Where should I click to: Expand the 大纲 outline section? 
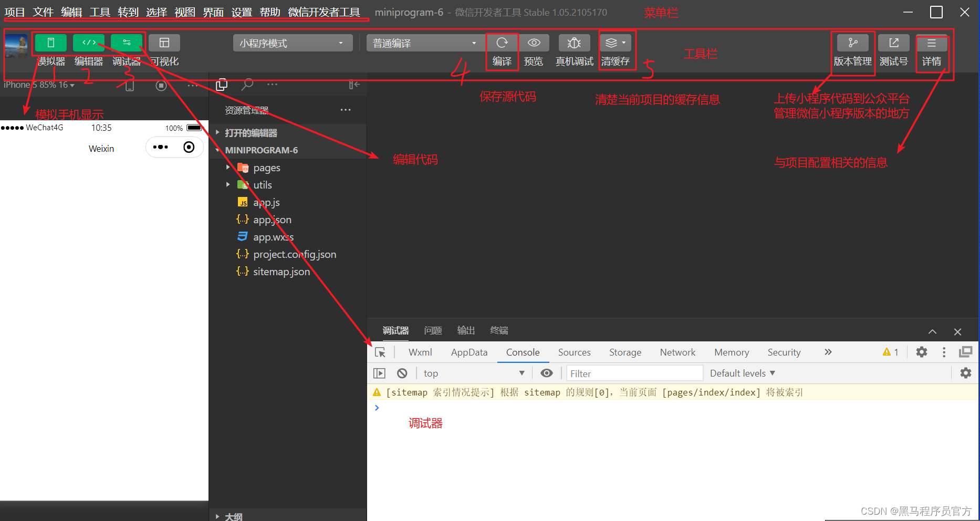[288, 516]
